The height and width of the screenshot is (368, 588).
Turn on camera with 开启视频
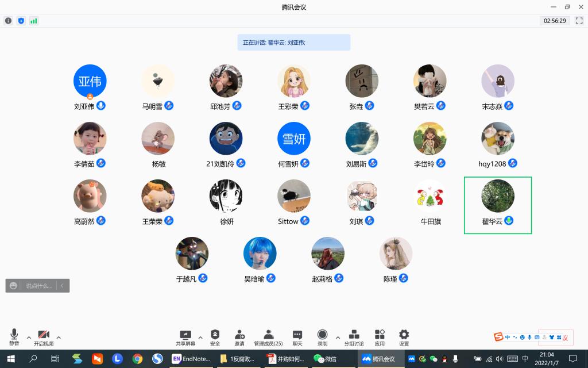pyautogui.click(x=43, y=337)
